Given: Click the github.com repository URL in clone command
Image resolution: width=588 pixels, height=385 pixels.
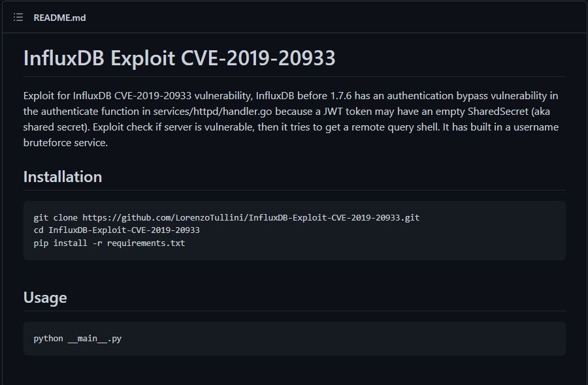Looking at the screenshot, I should click(251, 217).
